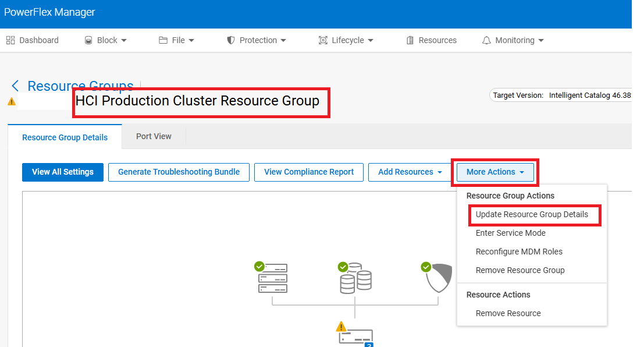This screenshot has width=644, height=347.
Task: Switch to the Port View tab
Action: (153, 136)
